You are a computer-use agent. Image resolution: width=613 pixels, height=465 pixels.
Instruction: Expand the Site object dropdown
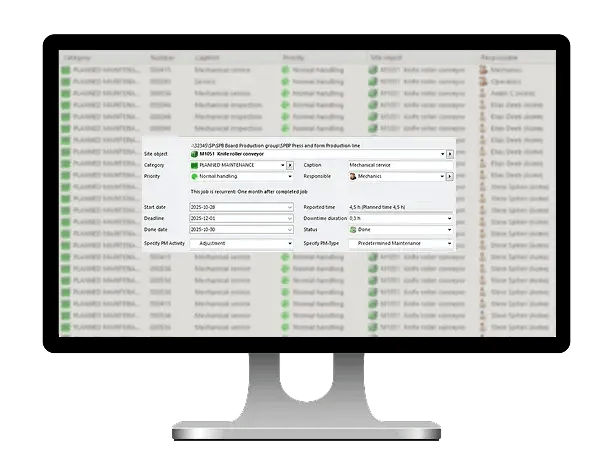point(441,154)
